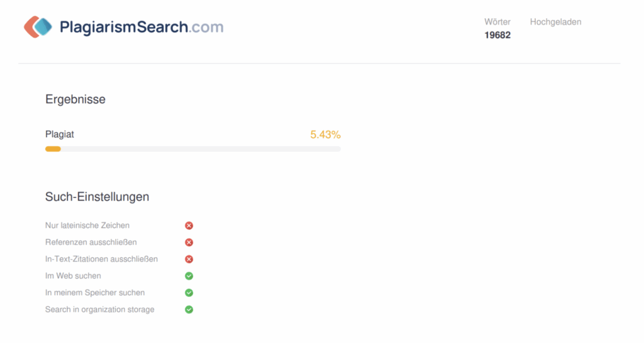This screenshot has width=644, height=343.
Task: Click the Im Web suchen setting label
Action: click(73, 276)
